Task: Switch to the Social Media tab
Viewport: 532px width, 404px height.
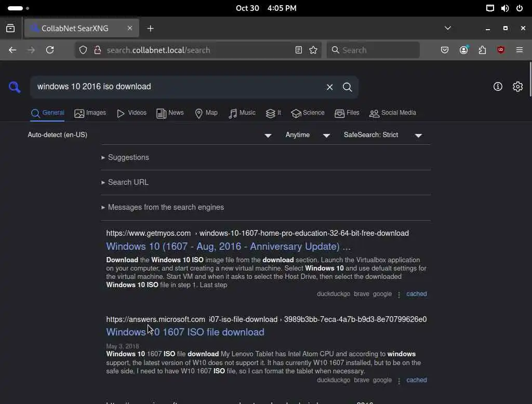Action: coord(393,113)
